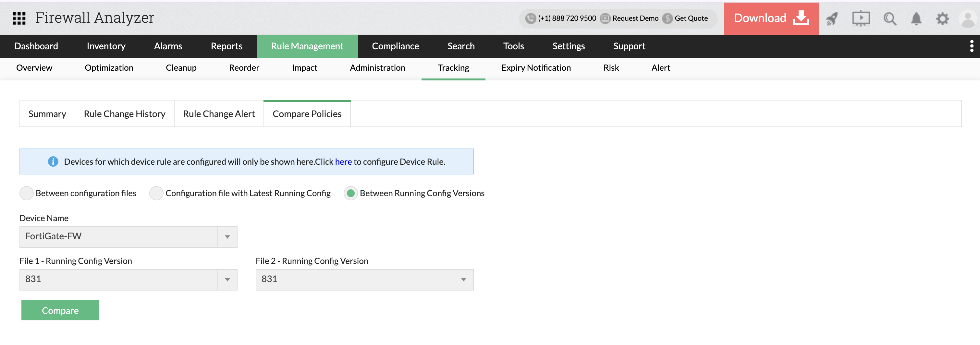This screenshot has height=345, width=980.
Task: Click the Compare button
Action: pos(60,310)
